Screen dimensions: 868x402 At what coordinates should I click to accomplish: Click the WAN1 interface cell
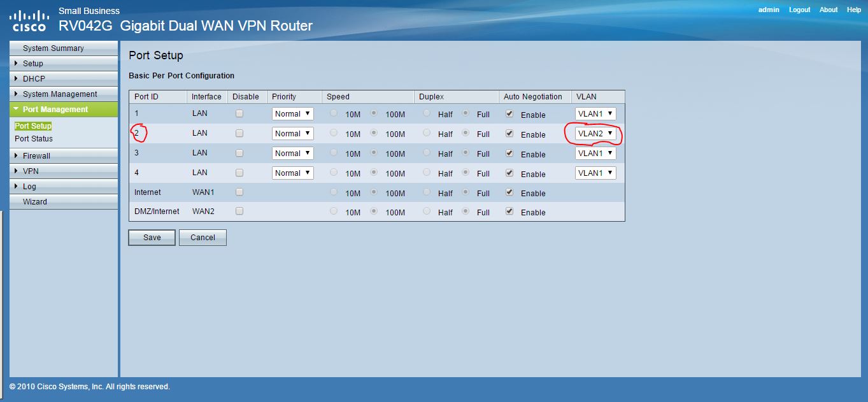tap(203, 192)
